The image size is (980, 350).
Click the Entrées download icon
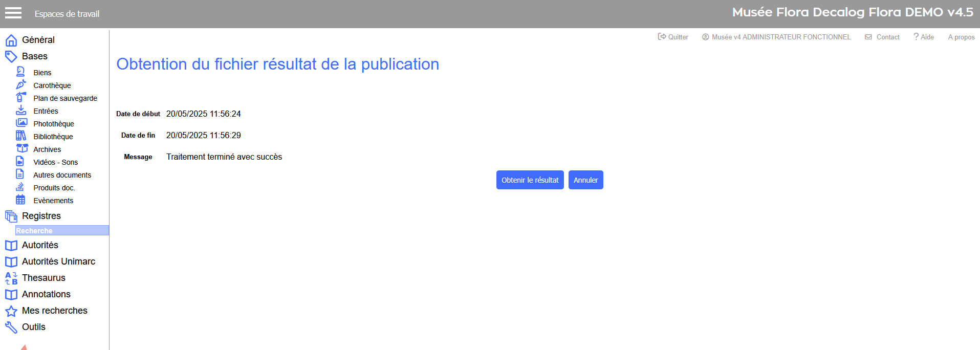point(21,111)
